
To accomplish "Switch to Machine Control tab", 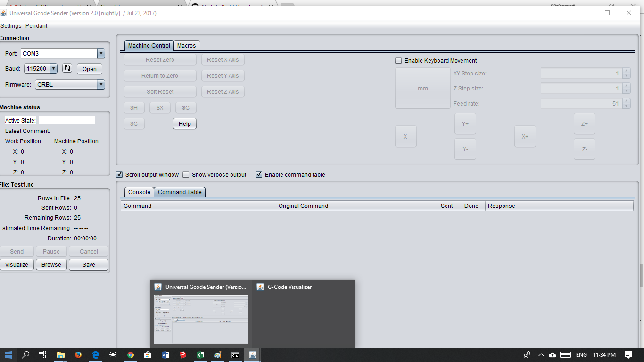I will [149, 45].
